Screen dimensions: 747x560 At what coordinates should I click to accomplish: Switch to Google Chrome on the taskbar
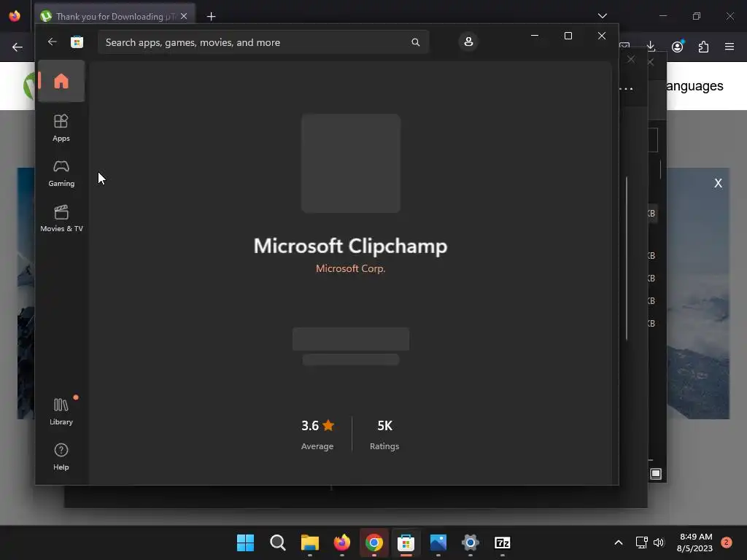pos(374,542)
